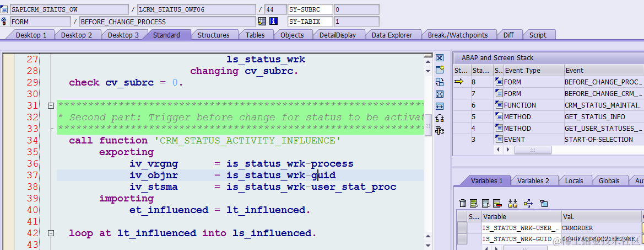Click the Event Type column header
This screenshot has height=250, width=644.
coord(533,70)
